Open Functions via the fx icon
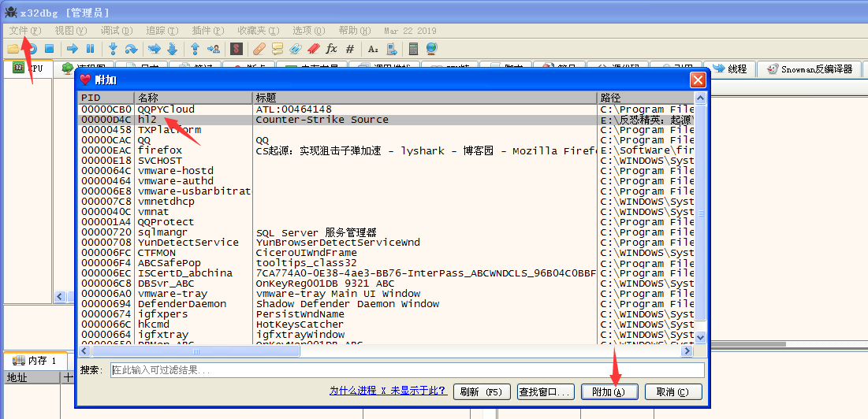 coord(331,49)
